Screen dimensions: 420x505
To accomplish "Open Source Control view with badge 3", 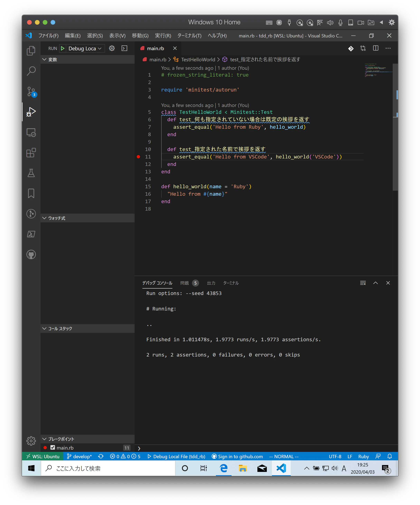I will (x=31, y=91).
